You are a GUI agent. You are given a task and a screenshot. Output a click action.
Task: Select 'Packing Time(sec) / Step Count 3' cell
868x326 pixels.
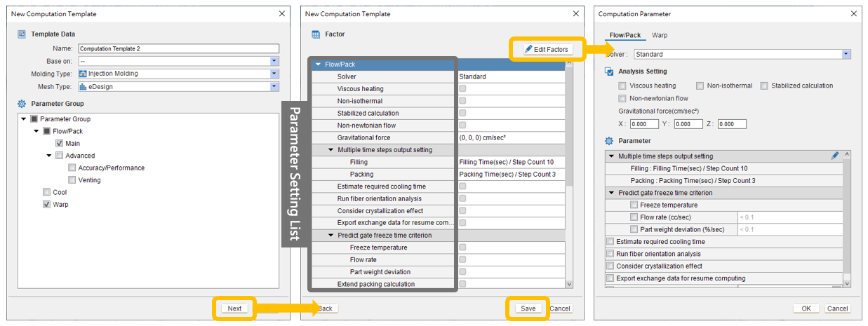(x=511, y=174)
